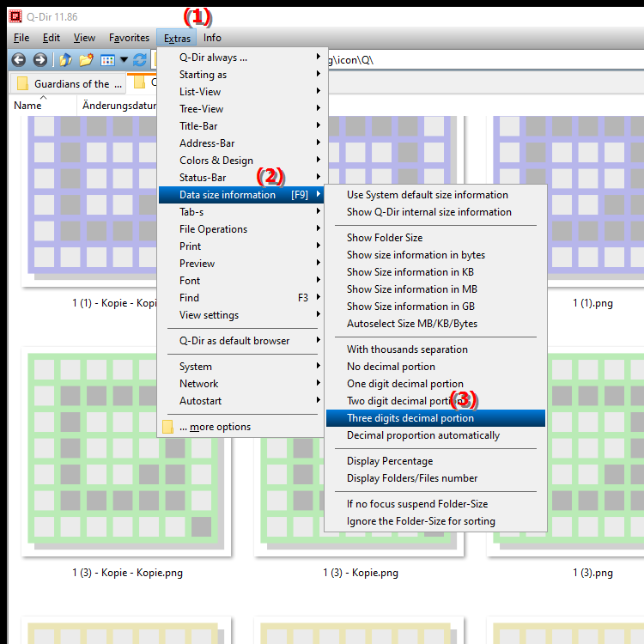Toggle Display Folders/Files number

click(435, 478)
